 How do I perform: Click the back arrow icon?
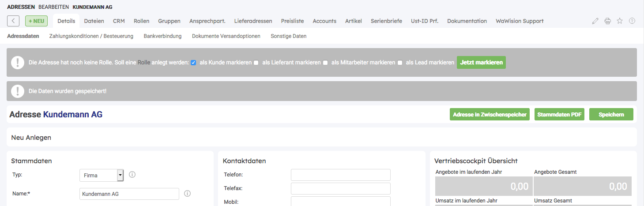[13, 21]
